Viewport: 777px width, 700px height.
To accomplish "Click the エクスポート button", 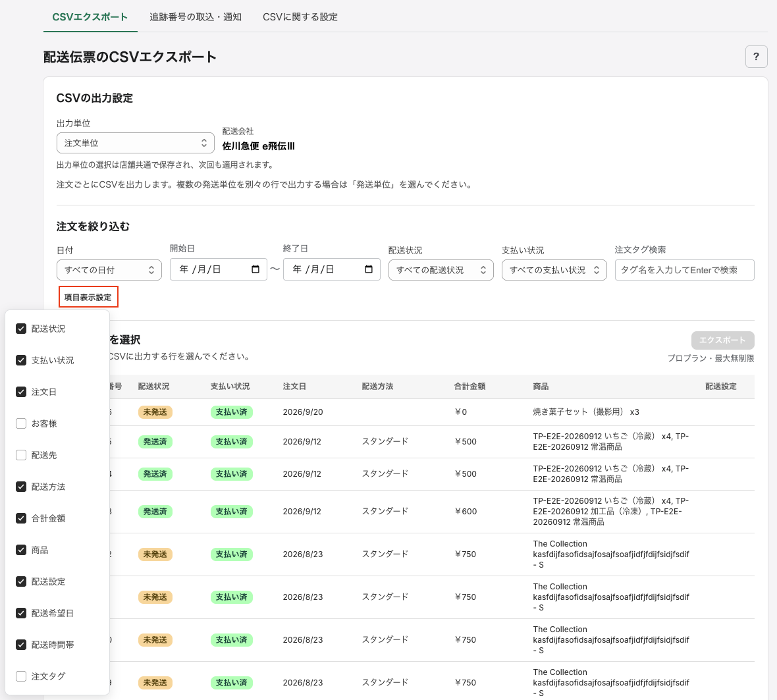I will click(x=722, y=340).
